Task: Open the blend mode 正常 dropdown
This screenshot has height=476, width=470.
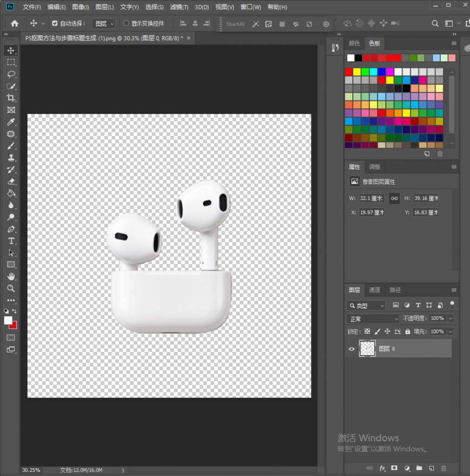Action: (373, 319)
